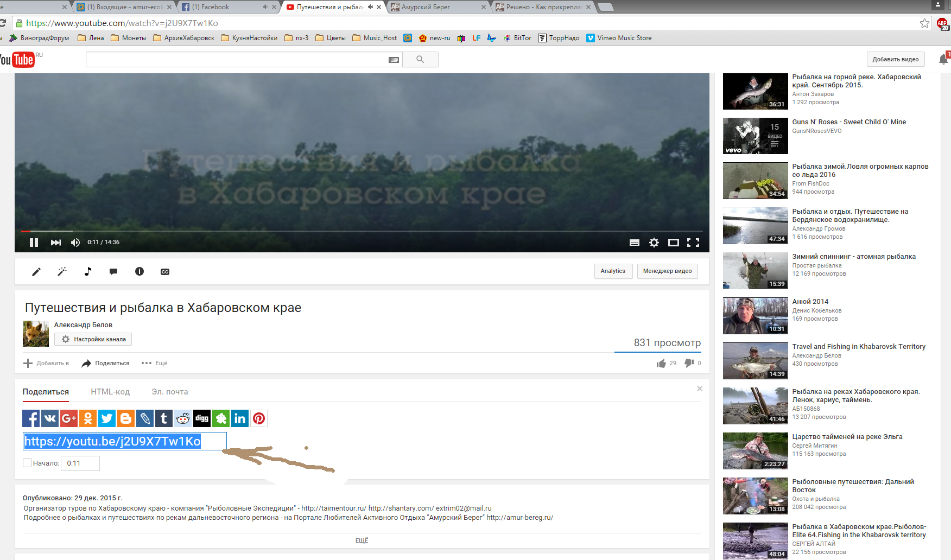This screenshot has height=560, width=951.
Task: Share the video on VKontakte
Action: click(50, 418)
